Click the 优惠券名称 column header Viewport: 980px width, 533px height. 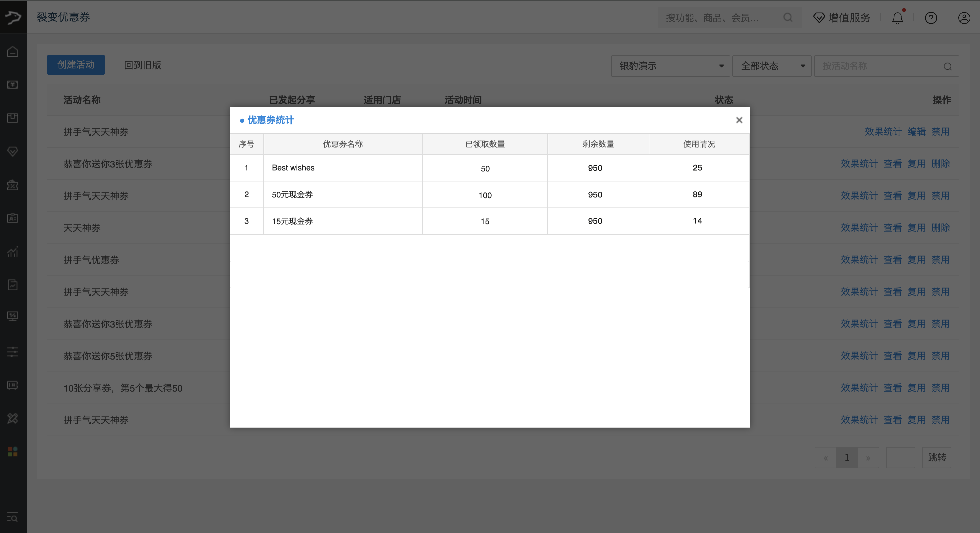click(x=343, y=144)
